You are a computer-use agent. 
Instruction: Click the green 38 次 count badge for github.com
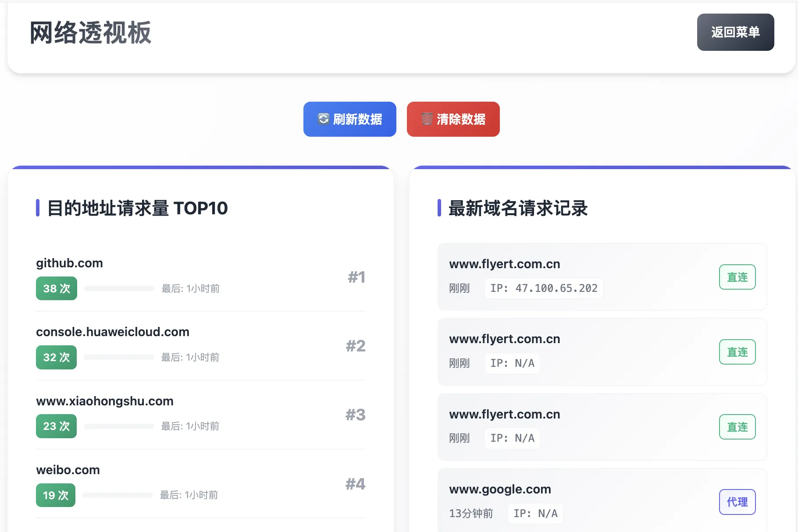click(56, 288)
